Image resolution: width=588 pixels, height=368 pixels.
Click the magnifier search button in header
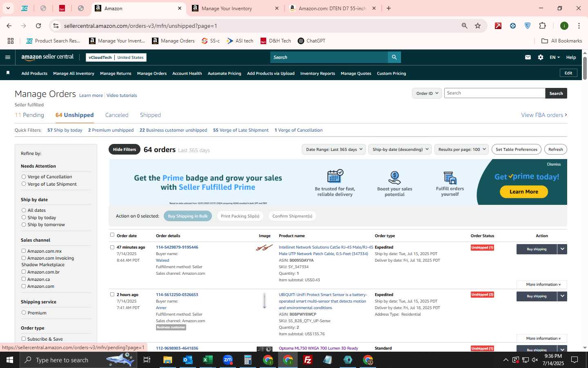tap(394, 57)
